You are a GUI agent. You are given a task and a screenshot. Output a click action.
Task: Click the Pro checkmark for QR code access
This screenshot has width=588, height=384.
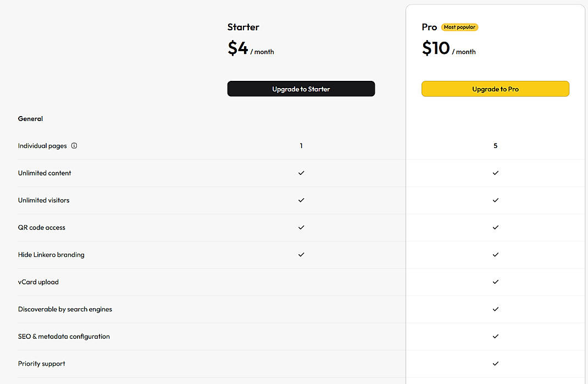[495, 227]
